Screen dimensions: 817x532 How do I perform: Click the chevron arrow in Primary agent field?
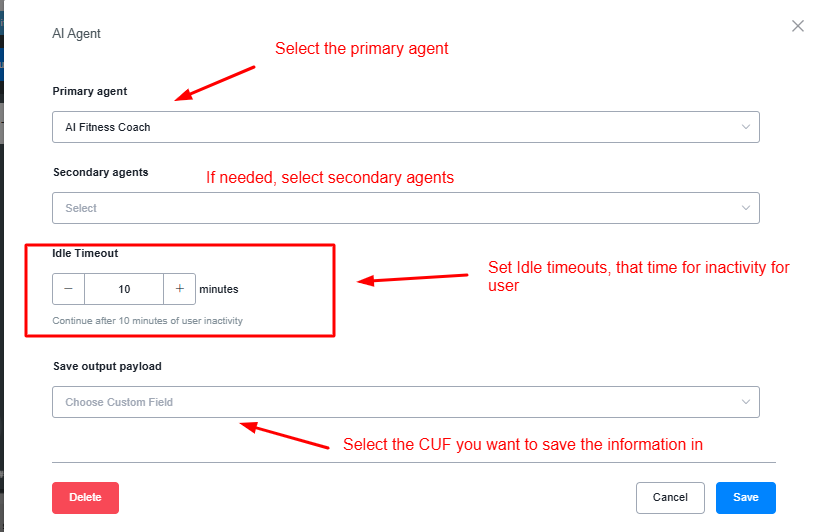746,127
